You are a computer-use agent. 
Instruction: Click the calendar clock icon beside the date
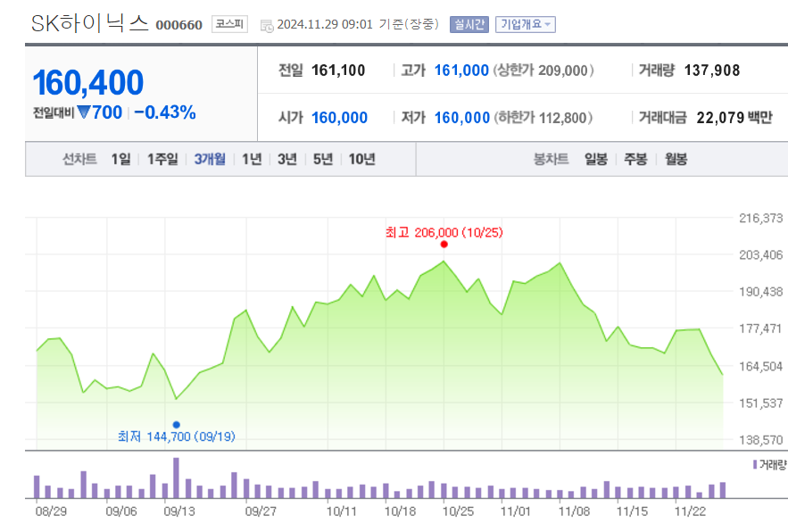(267, 26)
